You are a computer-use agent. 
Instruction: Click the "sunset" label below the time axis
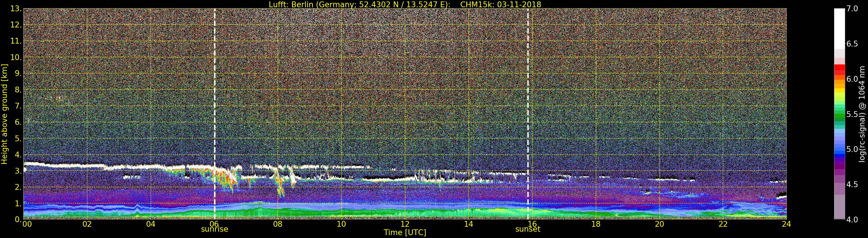click(528, 229)
